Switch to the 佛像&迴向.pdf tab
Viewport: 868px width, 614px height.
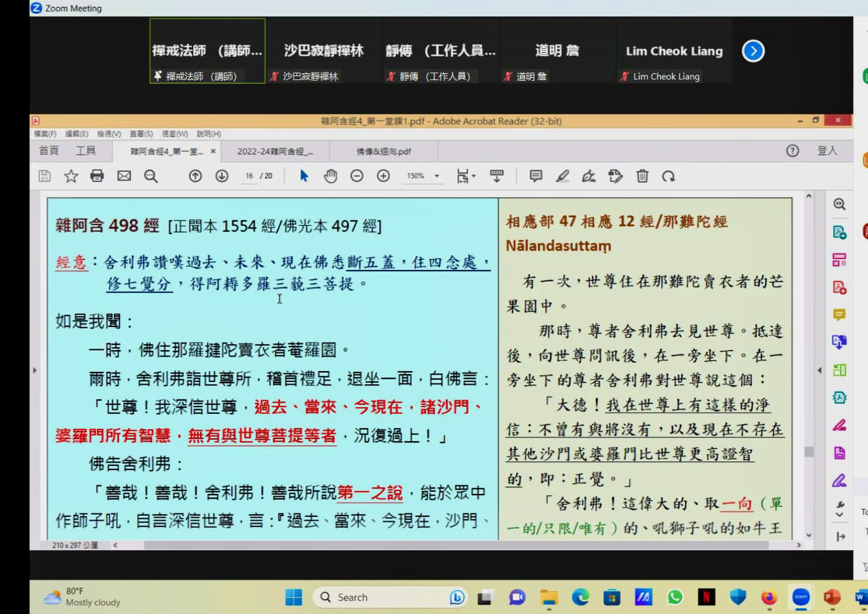tap(383, 151)
